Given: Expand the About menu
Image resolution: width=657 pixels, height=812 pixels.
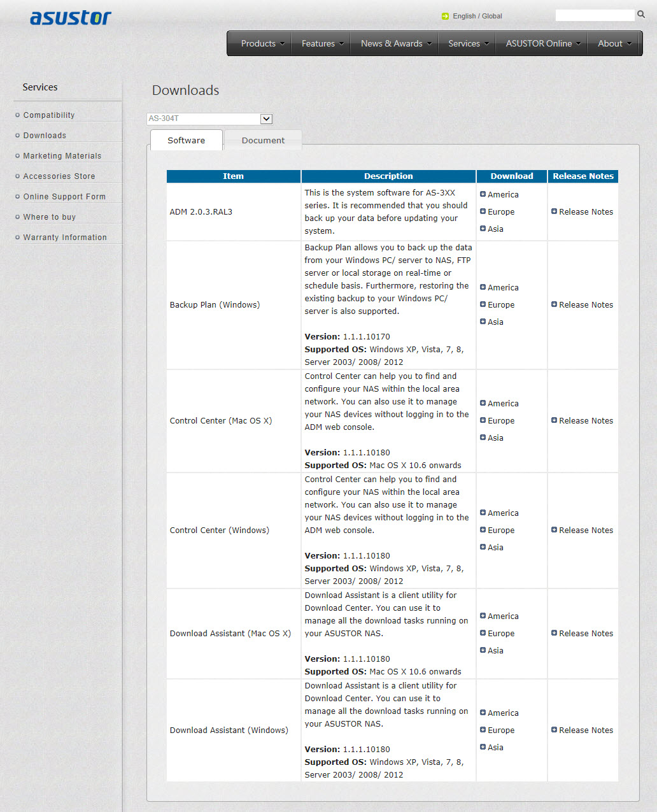Looking at the screenshot, I should [614, 43].
